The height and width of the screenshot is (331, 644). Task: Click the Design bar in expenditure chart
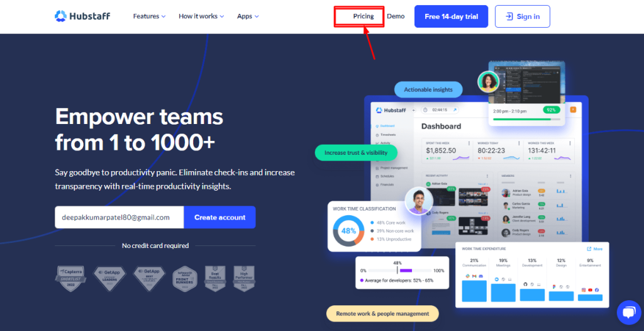pos(561,296)
